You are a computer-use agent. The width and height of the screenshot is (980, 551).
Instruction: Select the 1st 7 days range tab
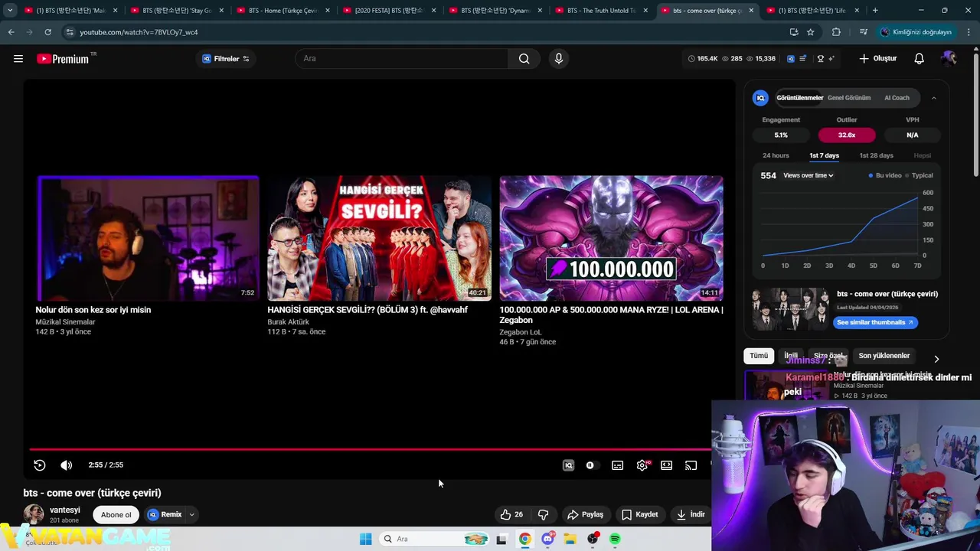click(825, 155)
